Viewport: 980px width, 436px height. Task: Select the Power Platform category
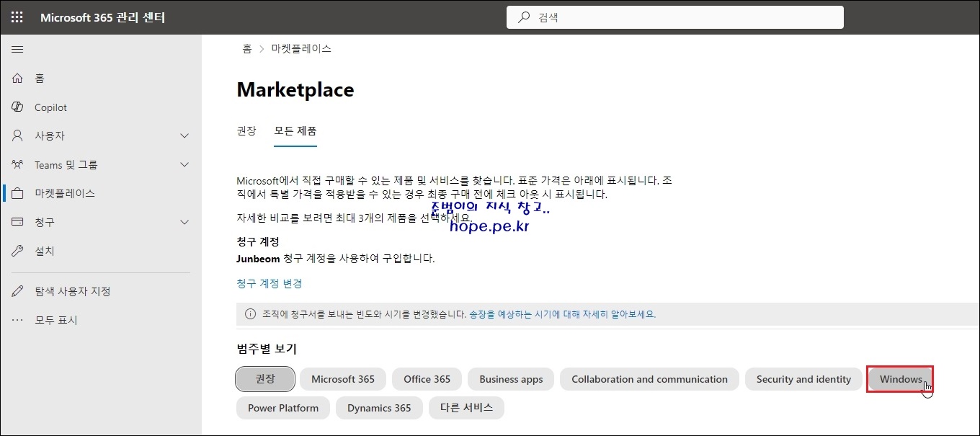click(x=283, y=408)
